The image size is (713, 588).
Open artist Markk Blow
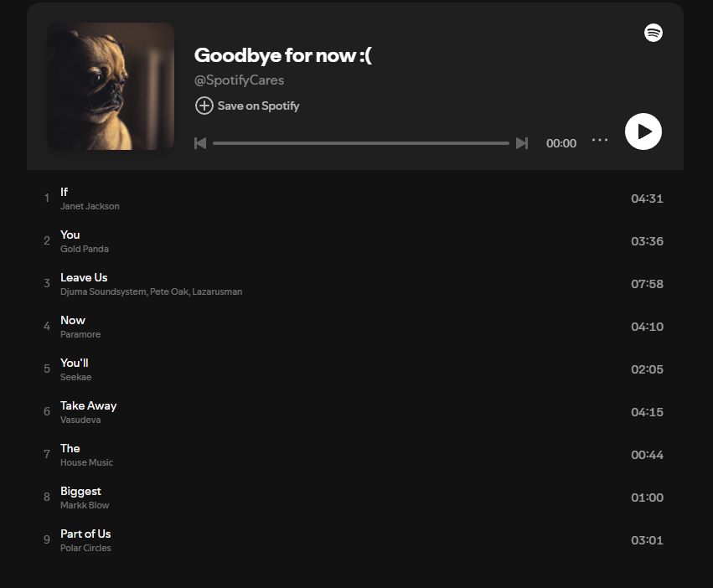coord(85,505)
